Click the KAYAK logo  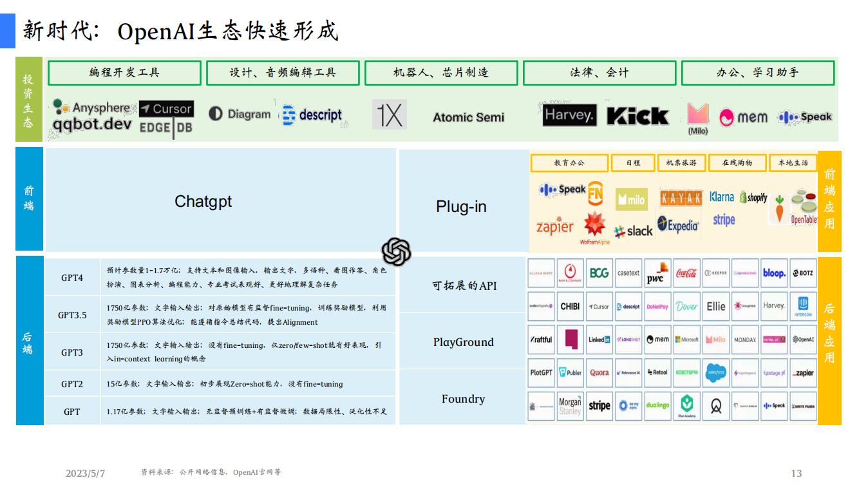pos(681,198)
